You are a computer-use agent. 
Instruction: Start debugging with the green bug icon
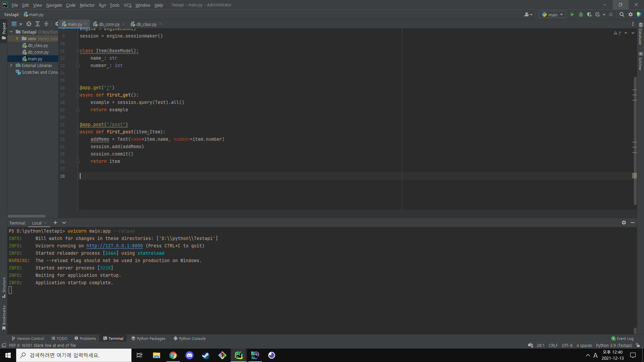point(581,14)
